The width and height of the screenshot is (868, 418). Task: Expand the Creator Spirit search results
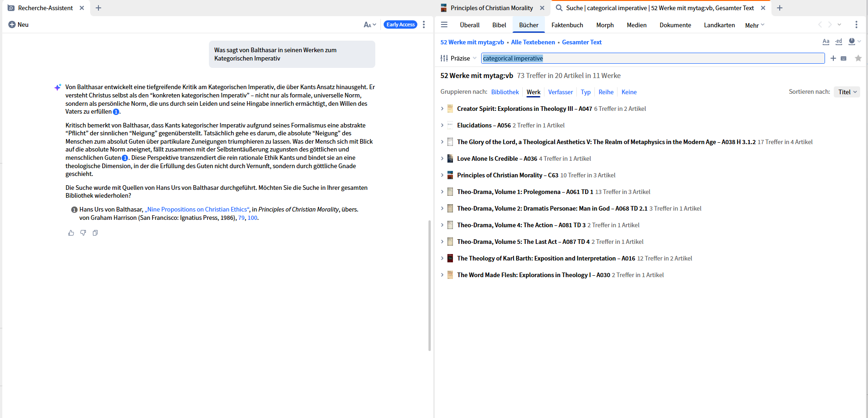[442, 109]
